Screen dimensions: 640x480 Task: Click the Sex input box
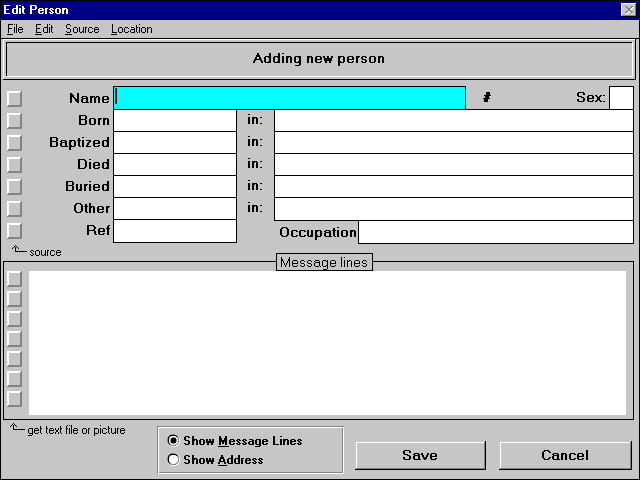[621, 98]
